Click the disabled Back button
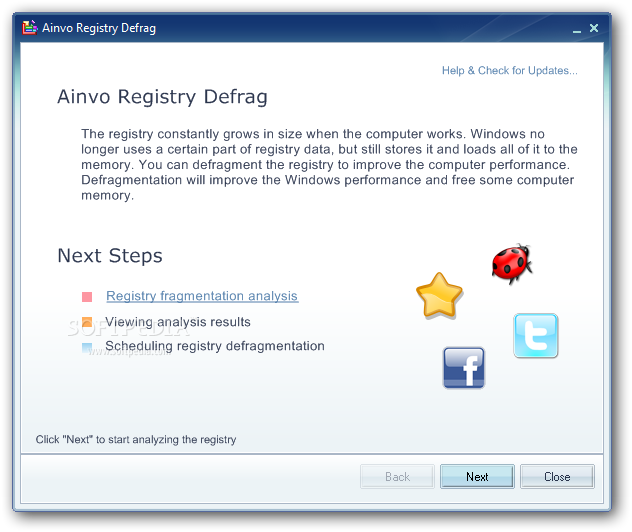The image size is (632, 532). 397,477
